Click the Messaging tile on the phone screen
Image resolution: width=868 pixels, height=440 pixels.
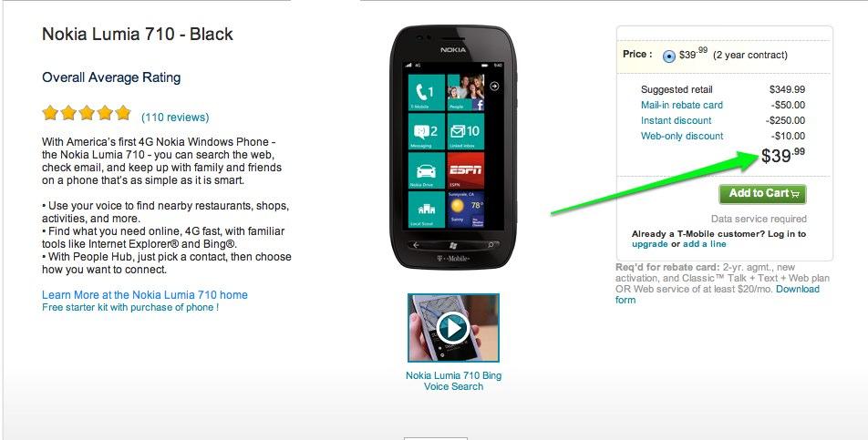(427, 131)
